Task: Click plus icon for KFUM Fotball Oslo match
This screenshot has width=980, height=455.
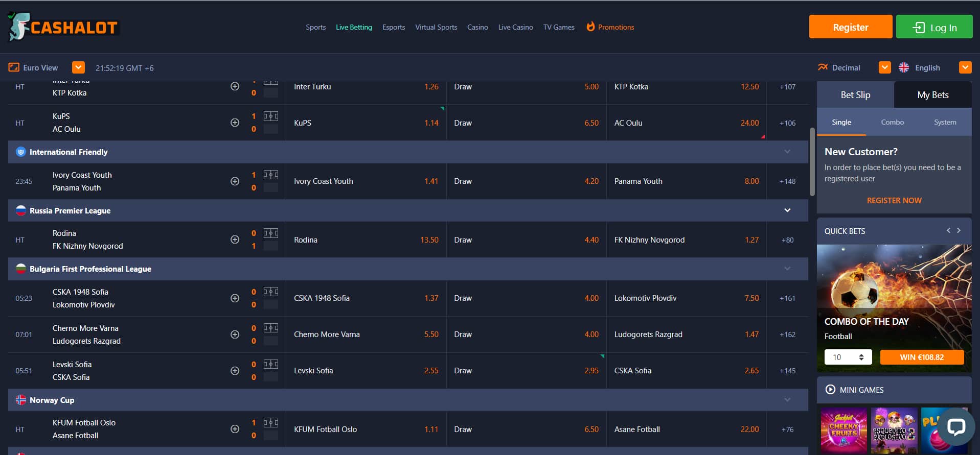Action: 235,429
